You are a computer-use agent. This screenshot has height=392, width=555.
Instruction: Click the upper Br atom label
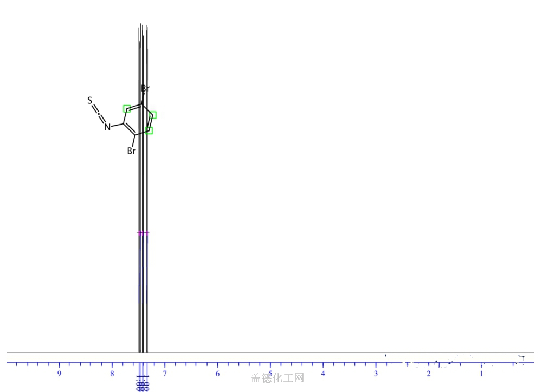(x=145, y=88)
